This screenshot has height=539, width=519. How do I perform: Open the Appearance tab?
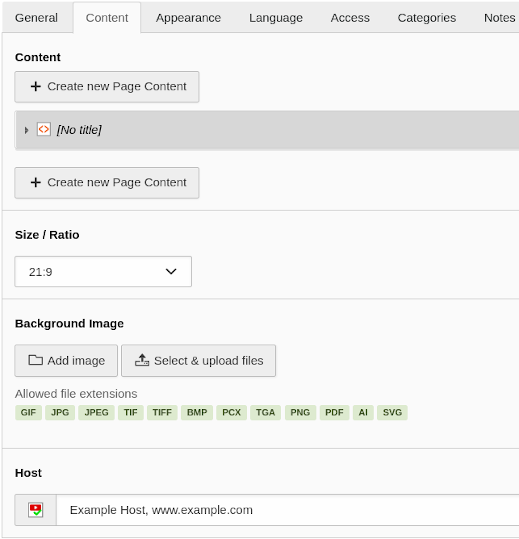coord(188,18)
